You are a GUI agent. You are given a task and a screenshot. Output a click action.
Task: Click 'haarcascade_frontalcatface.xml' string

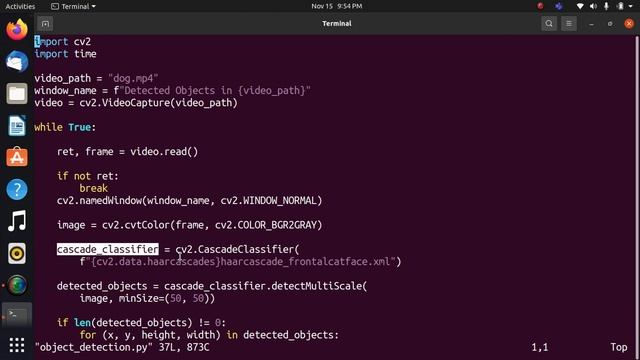(305, 262)
